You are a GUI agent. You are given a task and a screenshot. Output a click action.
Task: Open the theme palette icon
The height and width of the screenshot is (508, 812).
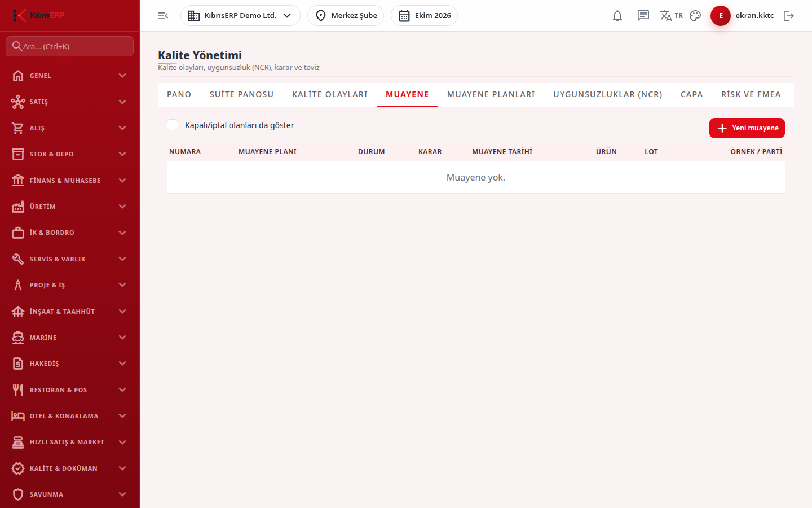point(695,16)
